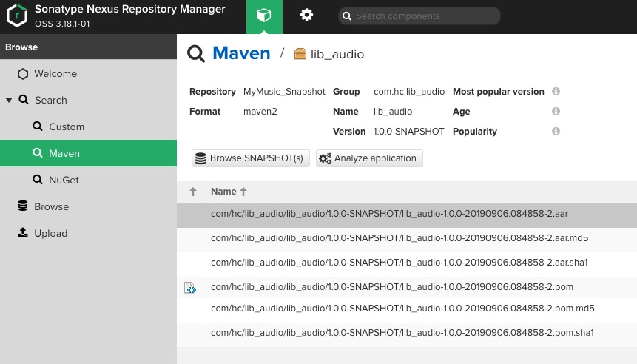Click the NuGet magnifier icon
This screenshot has width=637, height=364.
pos(38,180)
